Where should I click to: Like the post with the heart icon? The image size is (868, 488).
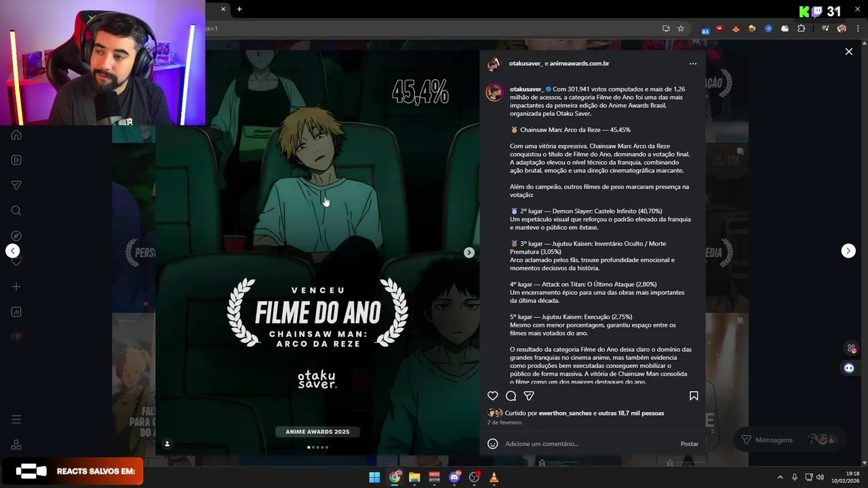tap(493, 396)
